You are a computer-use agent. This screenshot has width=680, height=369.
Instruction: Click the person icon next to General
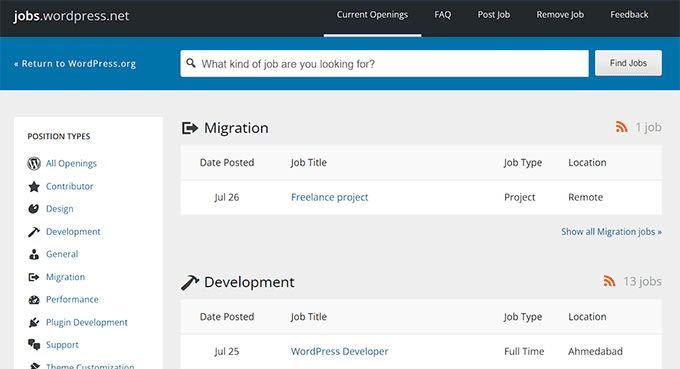[34, 254]
